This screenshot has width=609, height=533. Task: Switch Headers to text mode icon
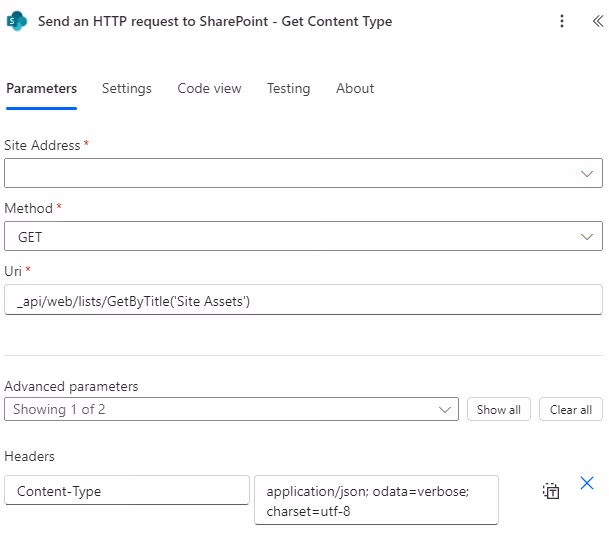point(551,491)
